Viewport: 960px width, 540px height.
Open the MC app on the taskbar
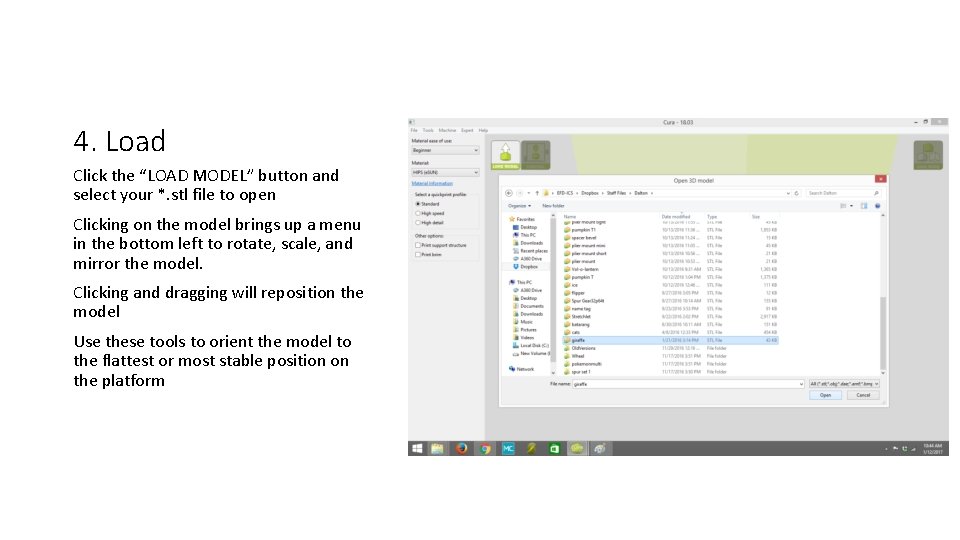508,449
